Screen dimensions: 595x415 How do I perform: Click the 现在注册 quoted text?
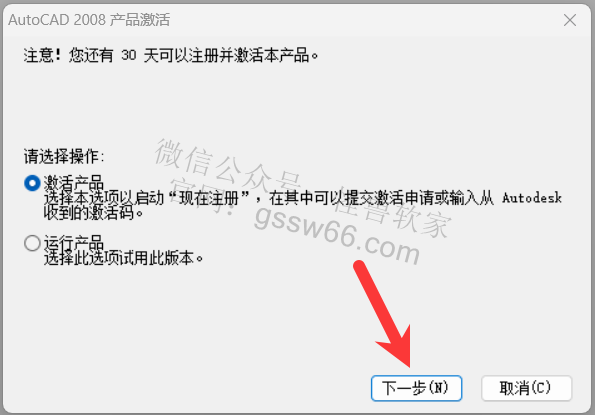[208, 198]
